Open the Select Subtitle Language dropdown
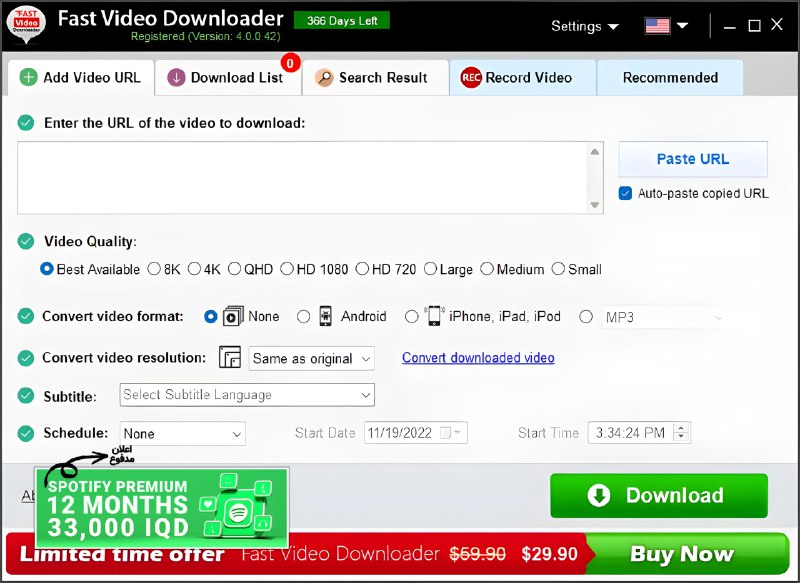This screenshot has width=800, height=583. point(247,395)
